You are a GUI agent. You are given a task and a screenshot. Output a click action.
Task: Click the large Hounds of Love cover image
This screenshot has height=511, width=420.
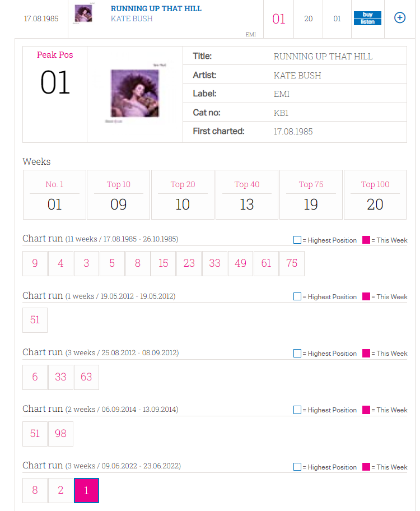tap(135, 93)
